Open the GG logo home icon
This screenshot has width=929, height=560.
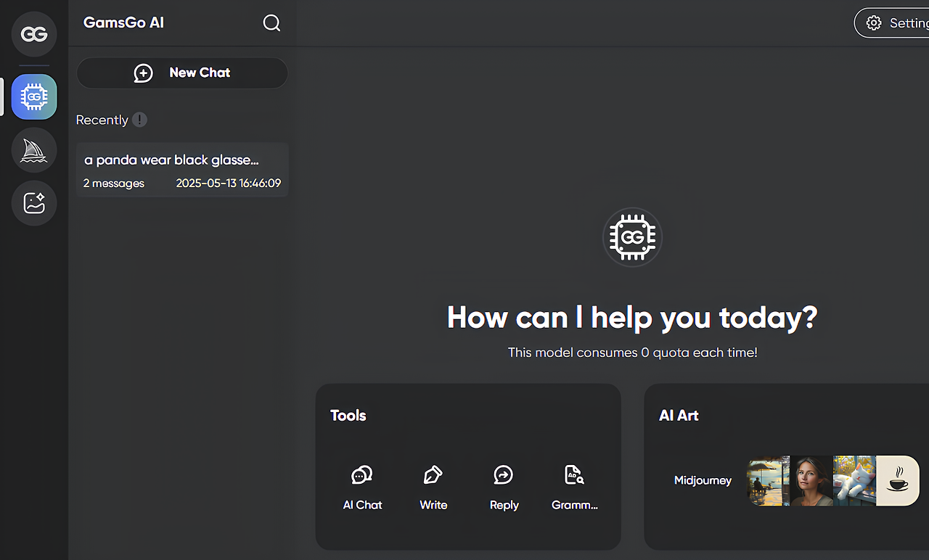(34, 34)
